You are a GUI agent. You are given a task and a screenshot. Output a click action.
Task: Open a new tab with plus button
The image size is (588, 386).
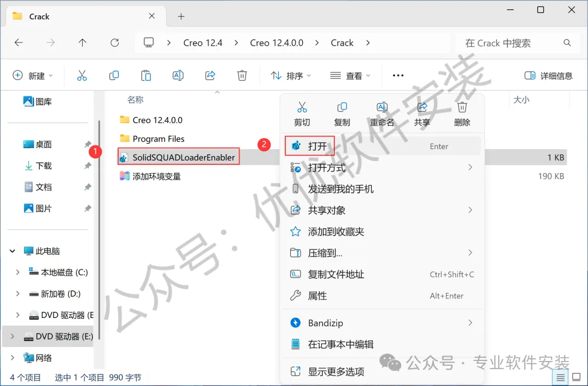click(x=181, y=16)
